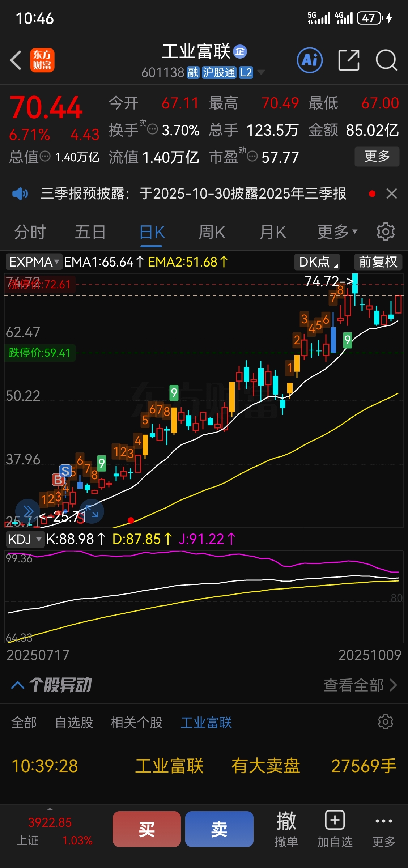Tap the L2 level tag
This screenshot has width=408, height=868.
point(246,73)
